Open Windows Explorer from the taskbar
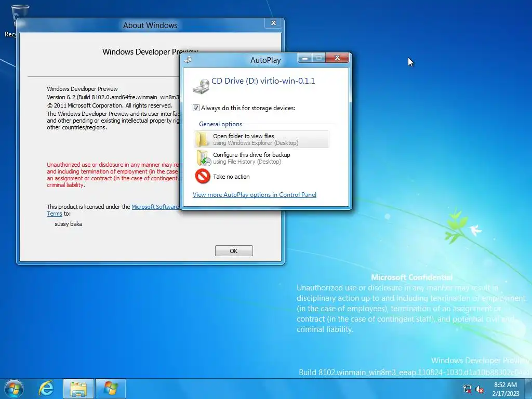532x399 pixels. tap(78, 389)
